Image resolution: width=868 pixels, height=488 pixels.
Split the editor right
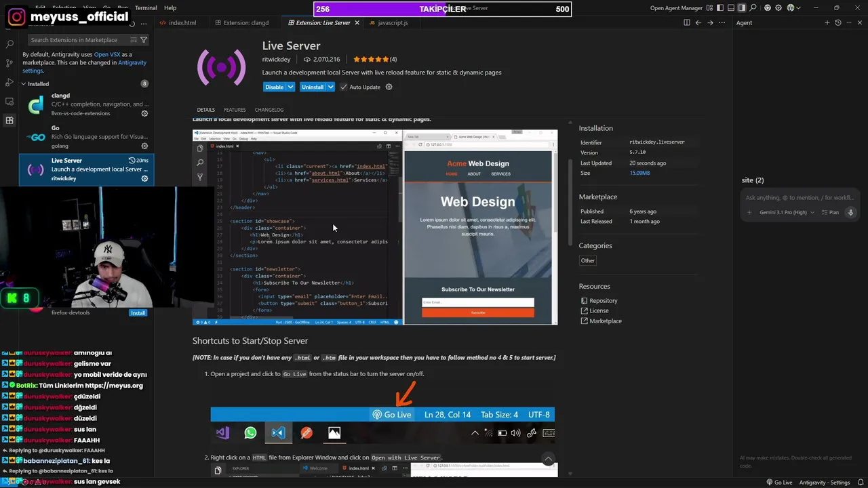point(687,22)
